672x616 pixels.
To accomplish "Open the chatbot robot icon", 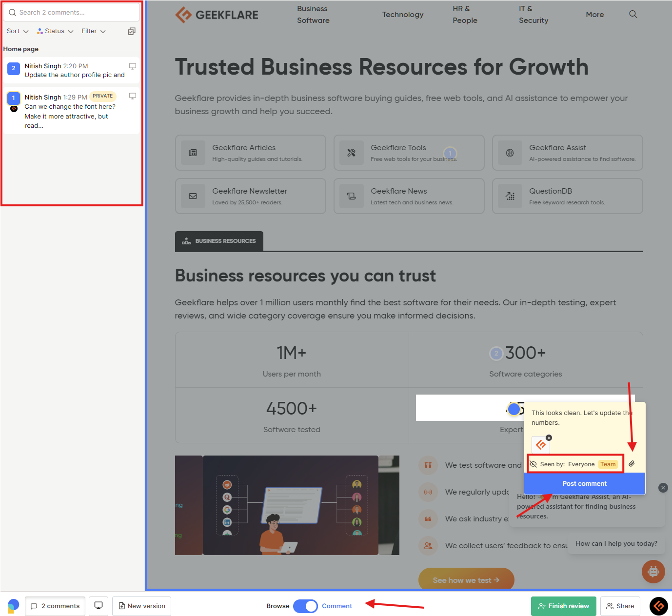I will (653, 571).
